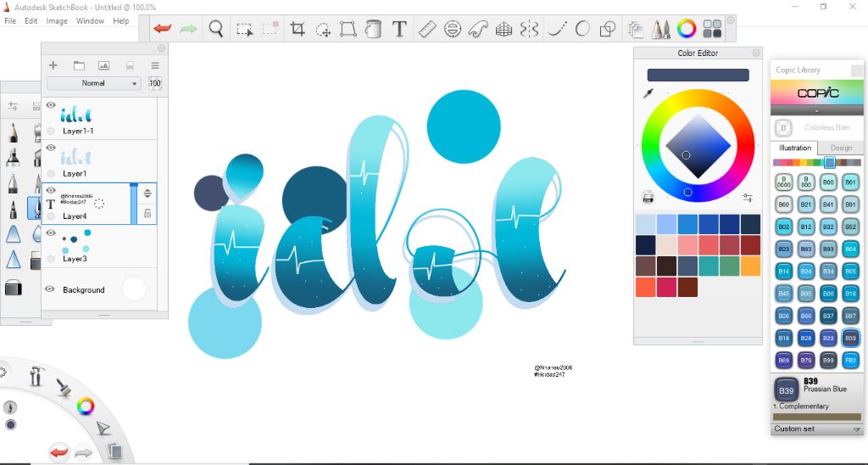Image resolution: width=868 pixels, height=465 pixels.
Task: Select the Colorless Blender marker
Action: click(x=817, y=128)
